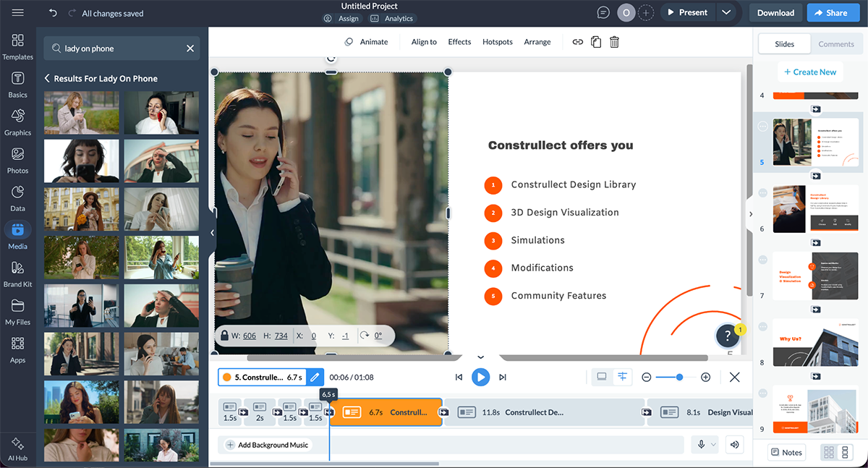868x468 pixels.
Task: Add a collaborator with the plus circle
Action: [646, 12]
